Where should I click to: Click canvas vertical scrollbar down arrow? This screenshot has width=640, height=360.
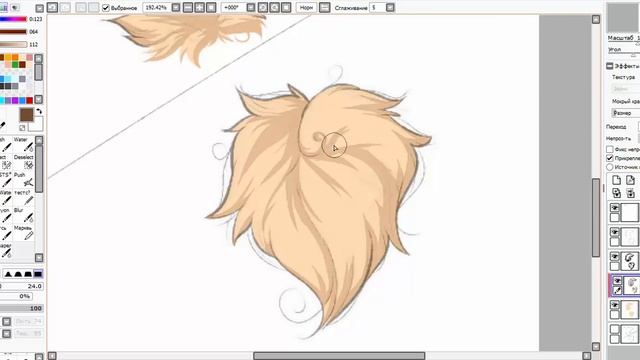click(x=596, y=347)
